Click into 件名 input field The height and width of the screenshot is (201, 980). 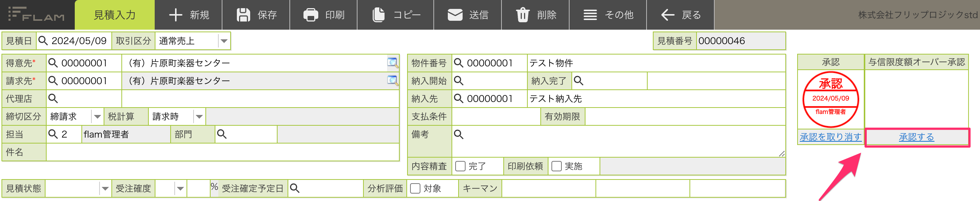coord(222,152)
